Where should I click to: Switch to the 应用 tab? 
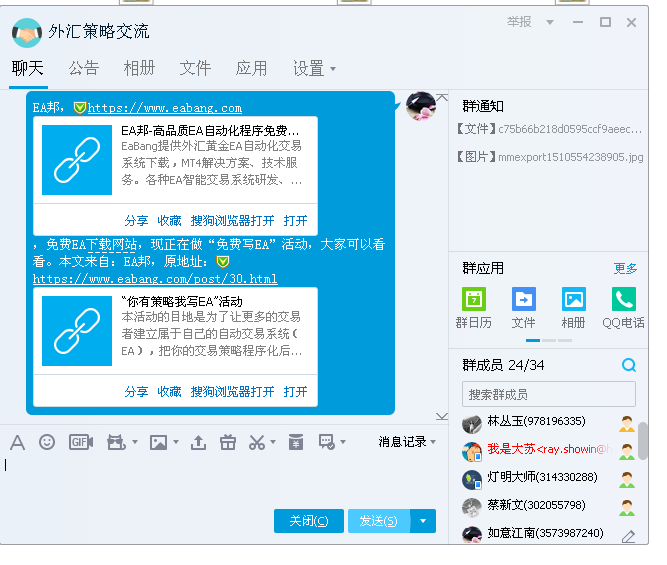point(251,68)
